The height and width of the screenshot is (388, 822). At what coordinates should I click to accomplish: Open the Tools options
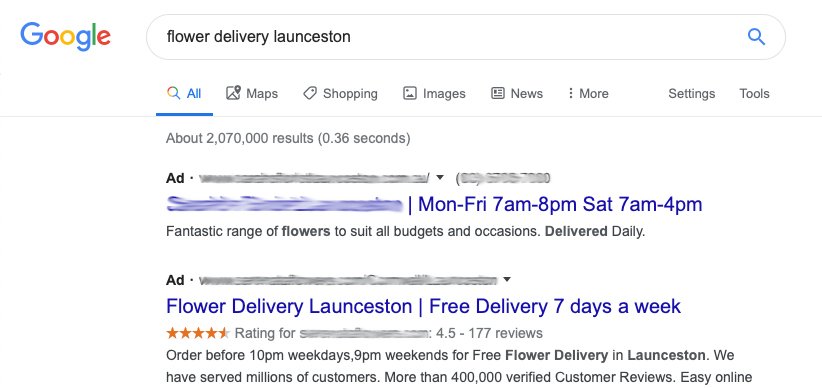point(754,93)
